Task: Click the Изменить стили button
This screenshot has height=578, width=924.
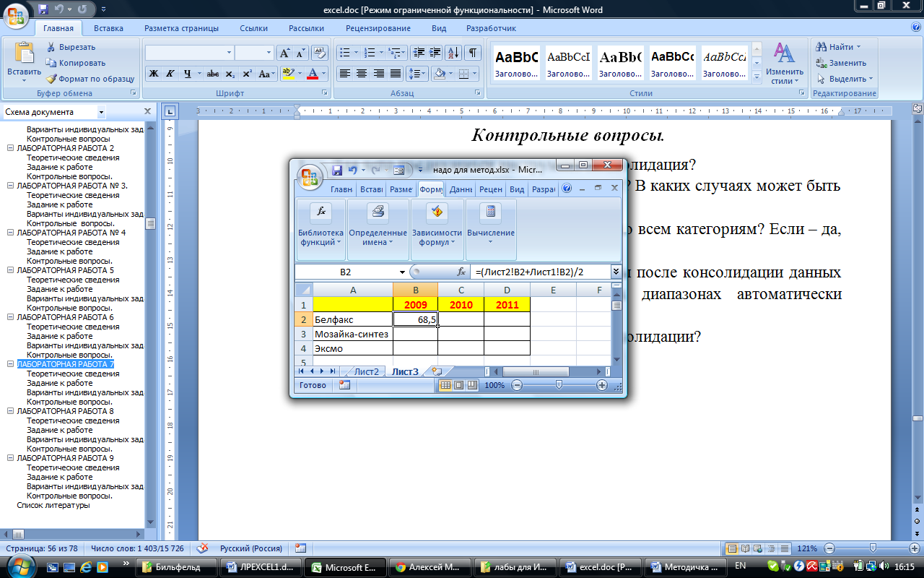Action: pos(785,64)
